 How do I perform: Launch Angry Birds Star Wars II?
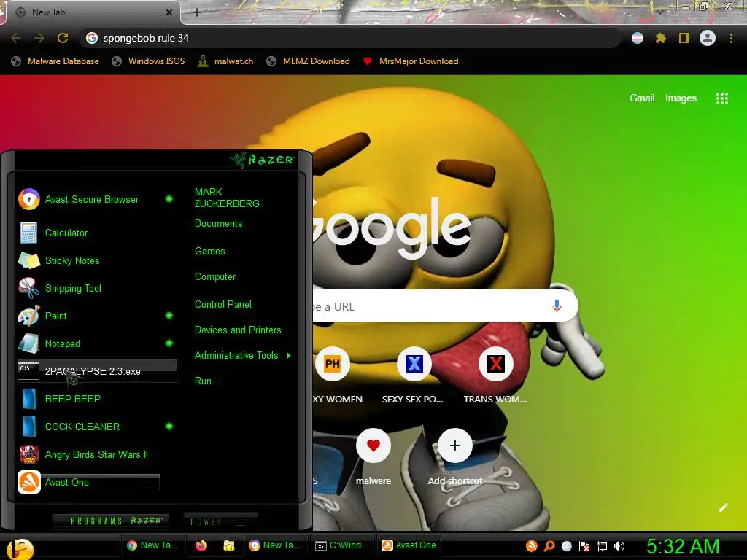coord(96,454)
